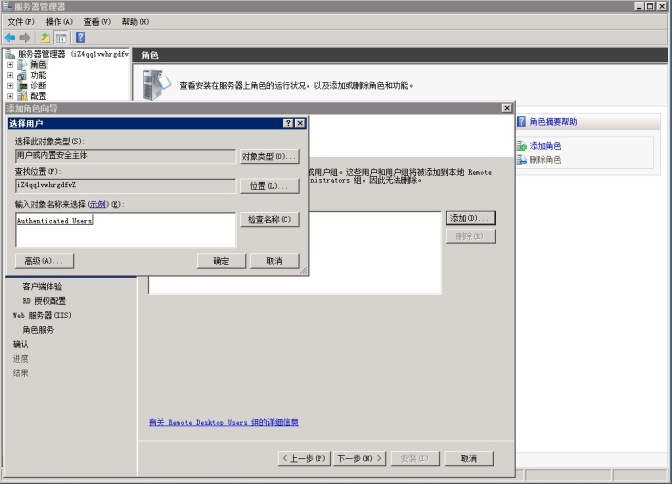Select the 角色服务 wizard step
Viewport: 672px width, 484px height.
(x=38, y=330)
